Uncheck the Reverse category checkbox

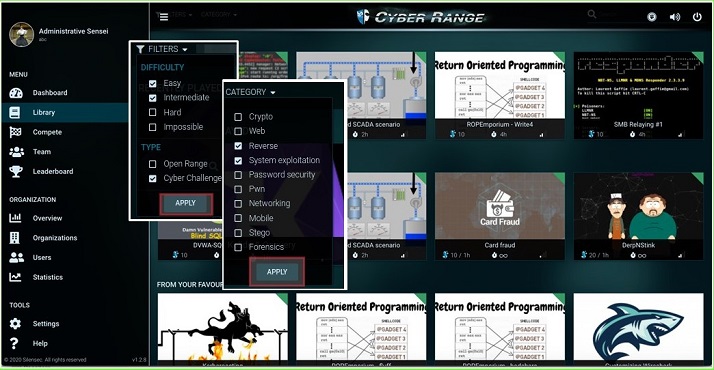[x=238, y=146]
